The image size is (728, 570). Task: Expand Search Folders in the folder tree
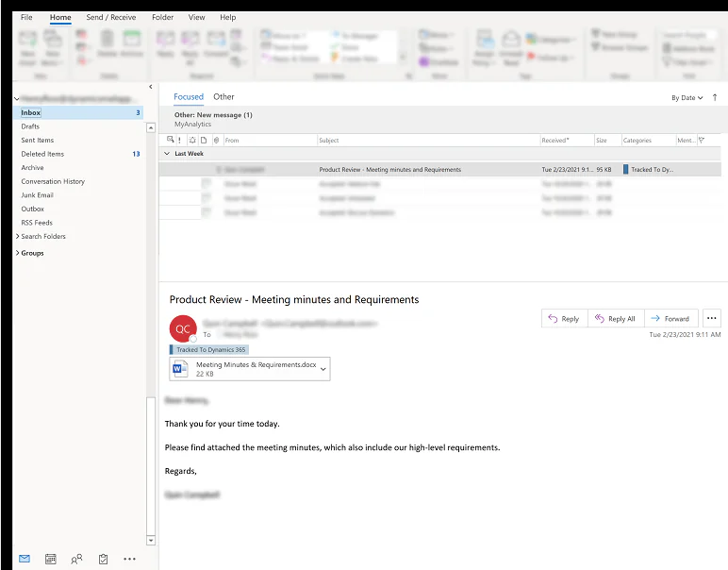point(17,236)
